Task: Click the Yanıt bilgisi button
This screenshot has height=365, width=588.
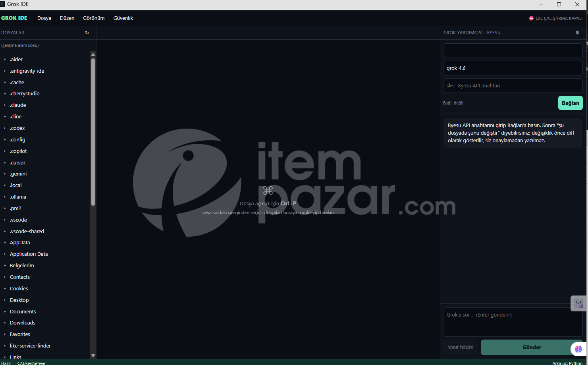Action: [461, 347]
